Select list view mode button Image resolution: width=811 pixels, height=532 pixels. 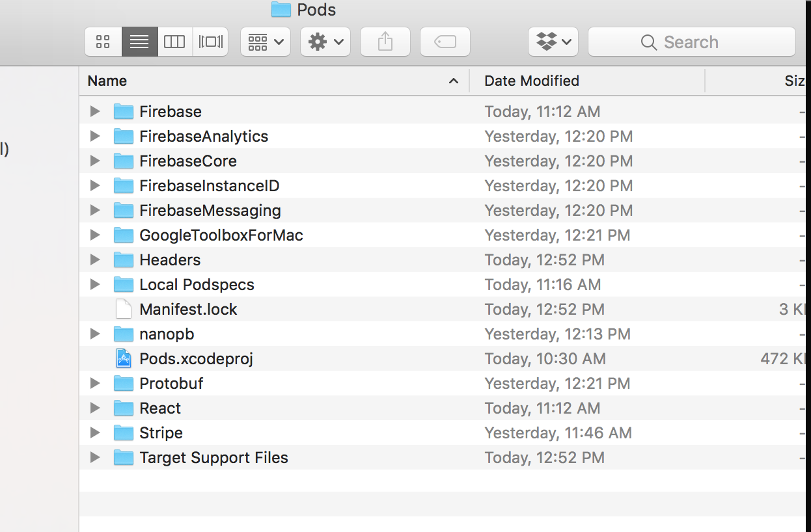click(139, 42)
